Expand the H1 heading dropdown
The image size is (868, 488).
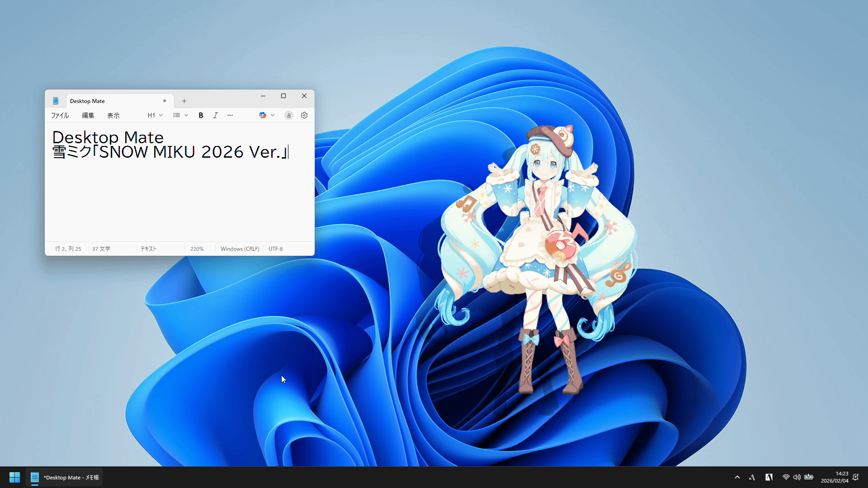[x=155, y=115]
